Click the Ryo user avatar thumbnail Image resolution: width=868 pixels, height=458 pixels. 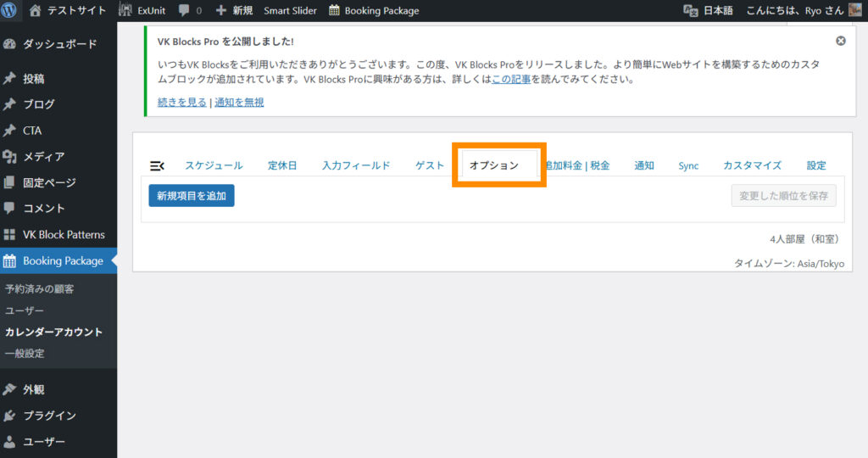pos(855,10)
